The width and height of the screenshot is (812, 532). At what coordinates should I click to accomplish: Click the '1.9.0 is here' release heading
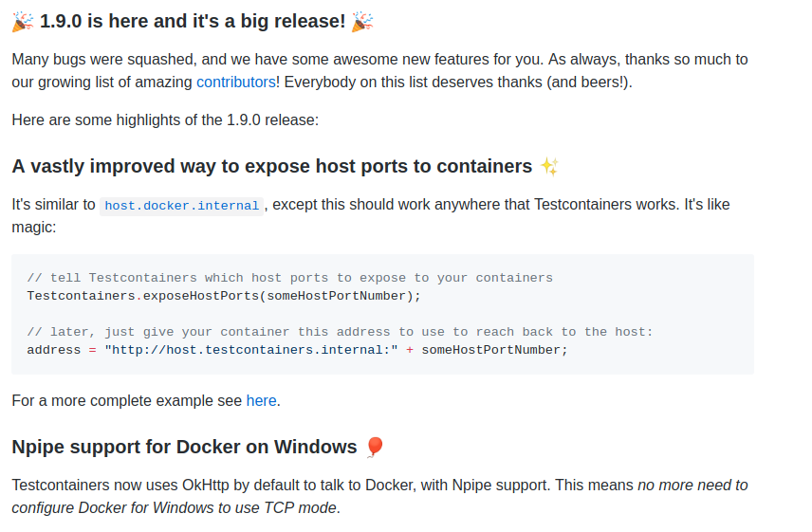click(193, 21)
